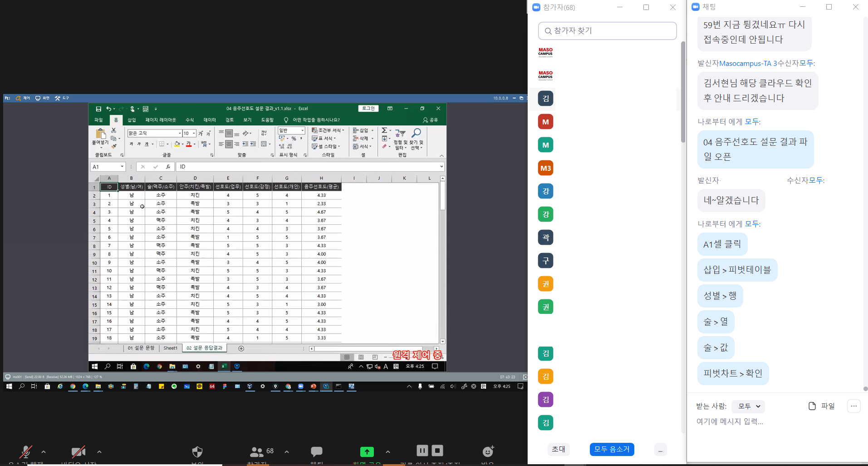Start video with the camera toggle
This screenshot has width=868, height=466.
78,451
